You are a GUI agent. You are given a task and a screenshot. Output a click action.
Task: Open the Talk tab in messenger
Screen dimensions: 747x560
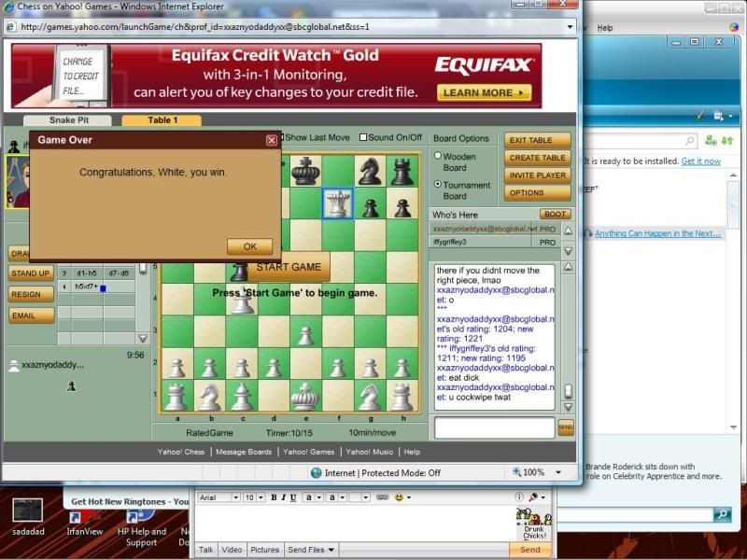[205, 550]
